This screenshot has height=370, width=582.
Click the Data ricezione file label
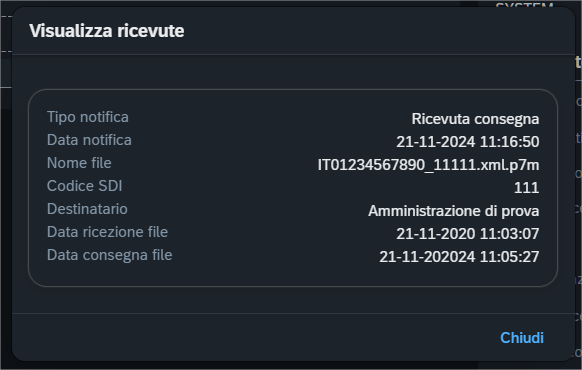click(107, 232)
